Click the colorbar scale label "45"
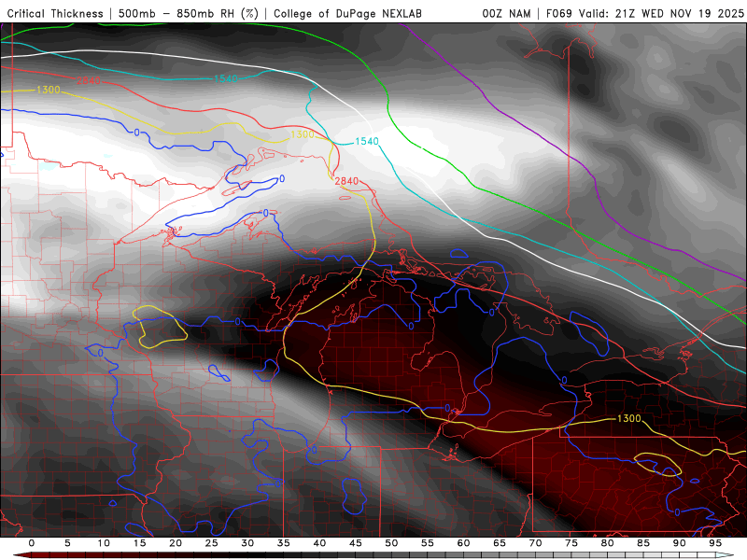This screenshot has width=747, height=560. pos(356,543)
